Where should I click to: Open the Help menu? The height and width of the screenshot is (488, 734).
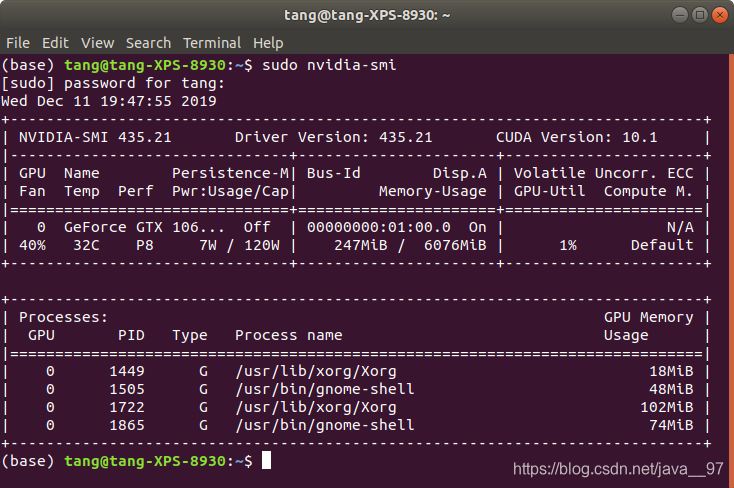point(268,43)
